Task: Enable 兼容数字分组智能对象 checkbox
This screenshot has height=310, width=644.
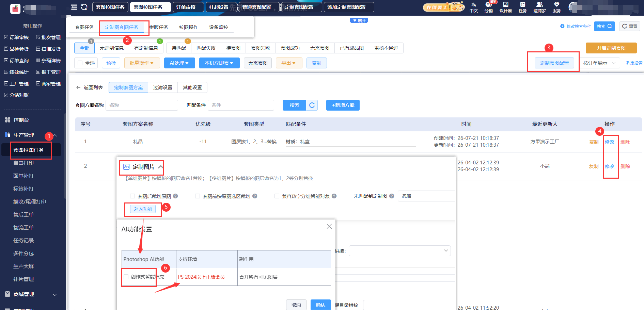Action: click(277, 196)
